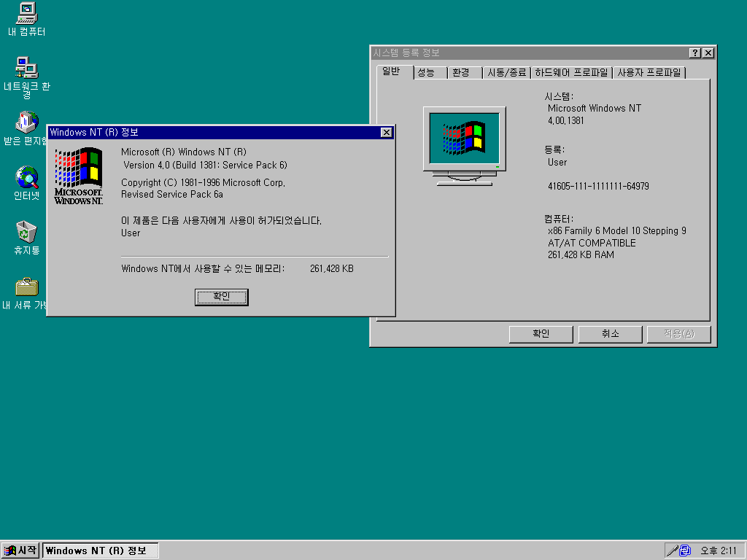Select the Windows NT (R) 정보 taskbar button
The image size is (747, 560).
(101, 551)
